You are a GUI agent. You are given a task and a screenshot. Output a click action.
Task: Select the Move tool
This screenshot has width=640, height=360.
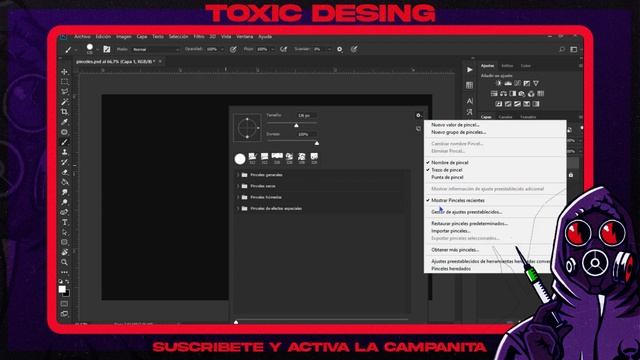point(64,72)
